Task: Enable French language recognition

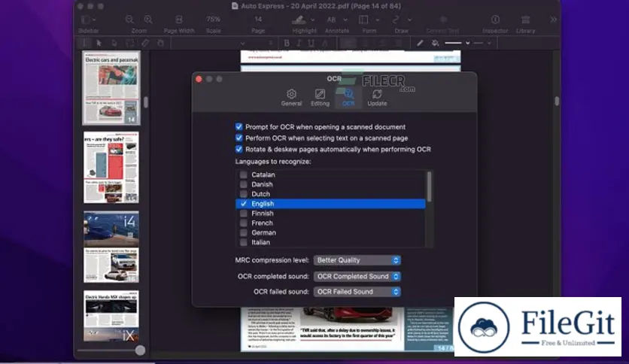Action: click(x=243, y=223)
